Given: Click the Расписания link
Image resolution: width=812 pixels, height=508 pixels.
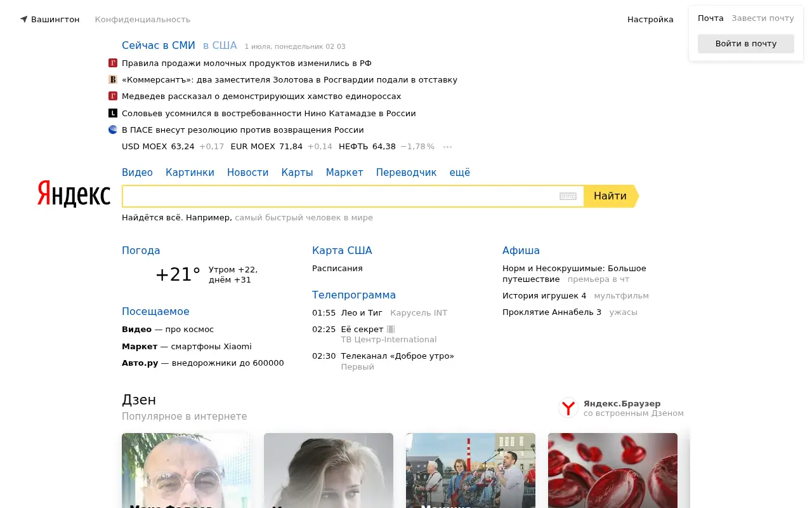Looking at the screenshot, I should (337, 268).
